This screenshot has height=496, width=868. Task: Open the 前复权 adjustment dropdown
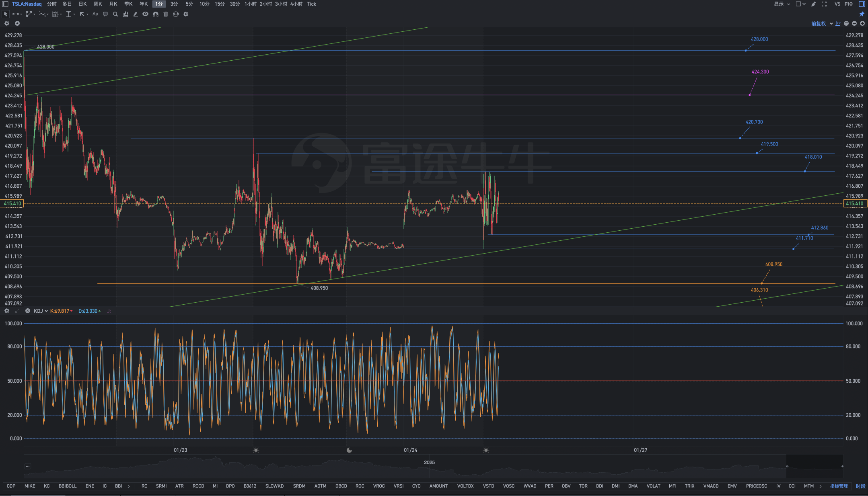(822, 24)
